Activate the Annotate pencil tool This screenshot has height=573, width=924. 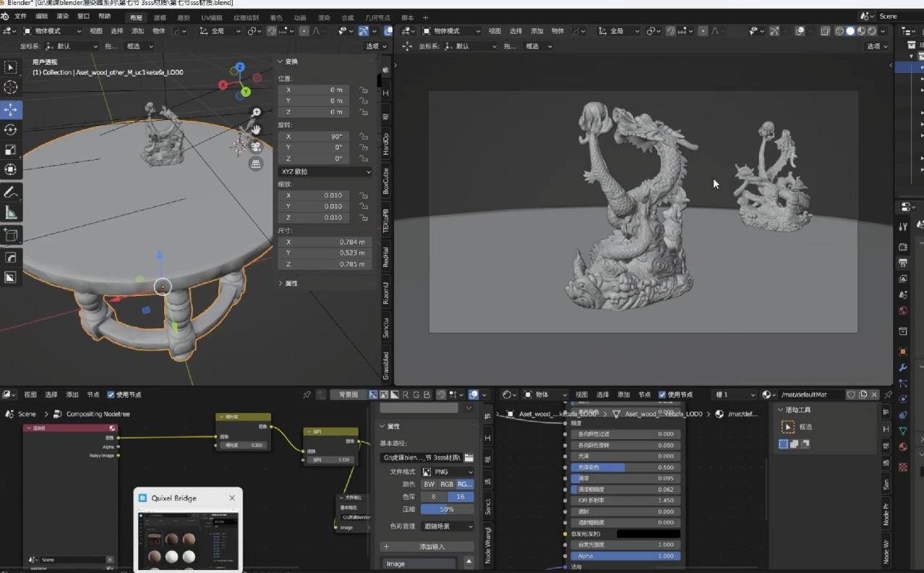(x=11, y=192)
